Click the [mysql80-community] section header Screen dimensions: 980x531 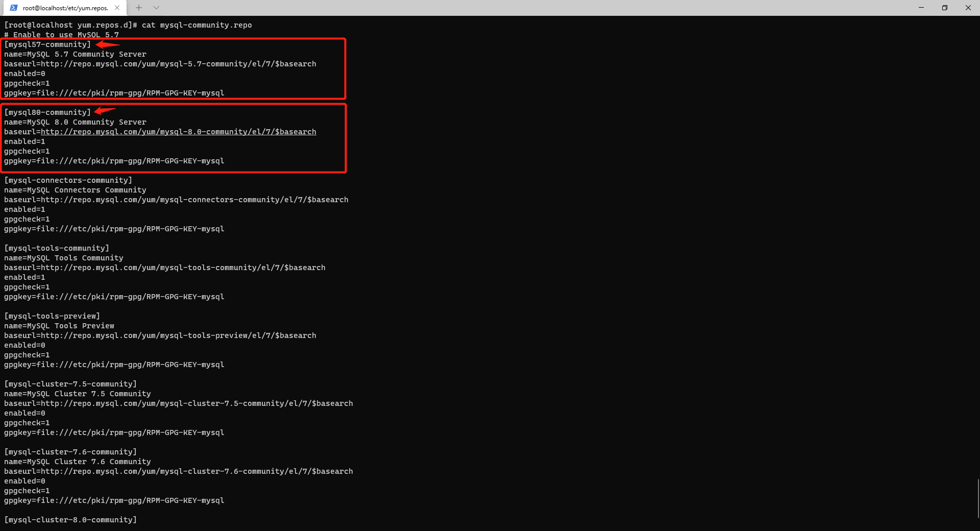click(47, 112)
